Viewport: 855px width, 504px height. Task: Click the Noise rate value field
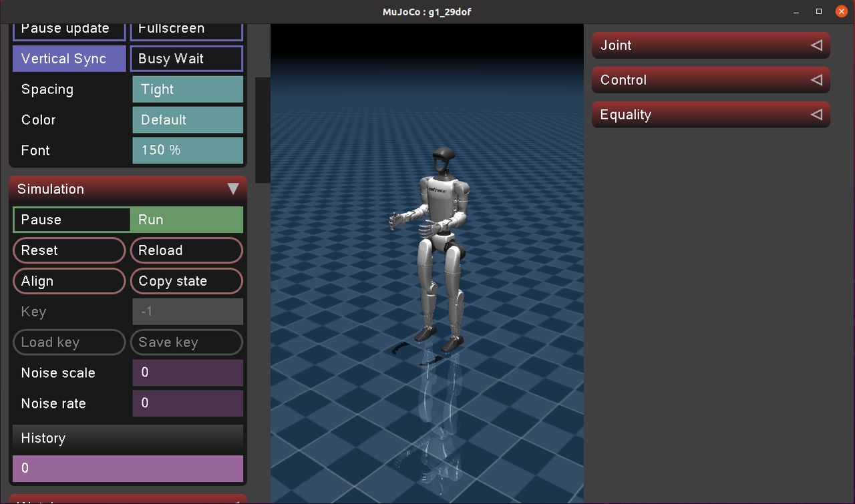(188, 403)
